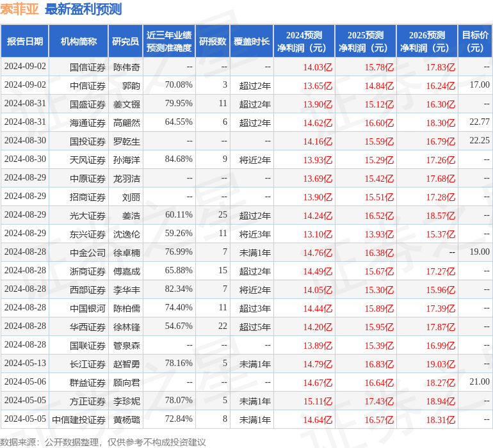Click researcher name 郭韵

(131, 86)
